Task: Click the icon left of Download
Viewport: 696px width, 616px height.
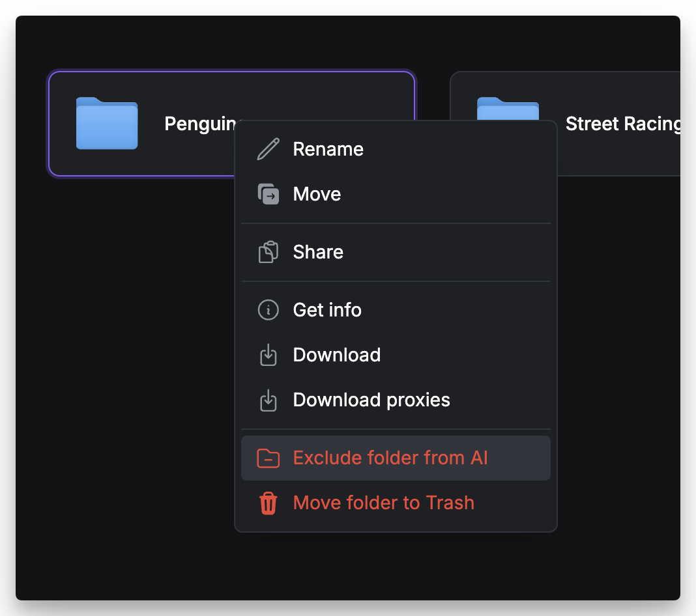Action: pos(268,355)
